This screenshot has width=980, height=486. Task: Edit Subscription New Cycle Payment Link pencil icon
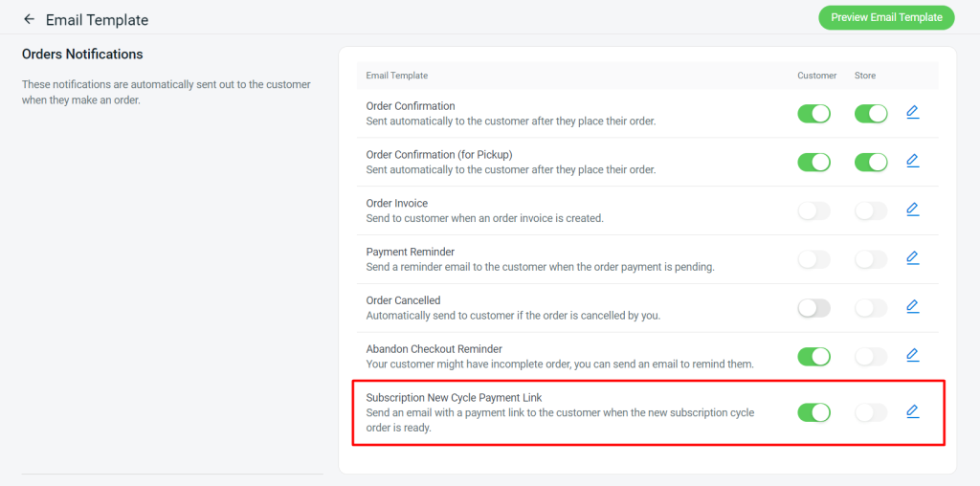point(912,411)
